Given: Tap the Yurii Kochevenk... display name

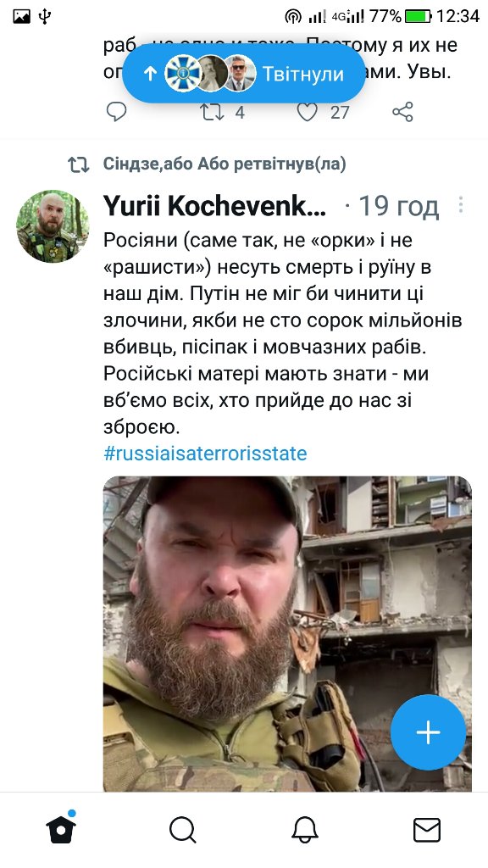Looking at the screenshot, I should [x=214, y=206].
